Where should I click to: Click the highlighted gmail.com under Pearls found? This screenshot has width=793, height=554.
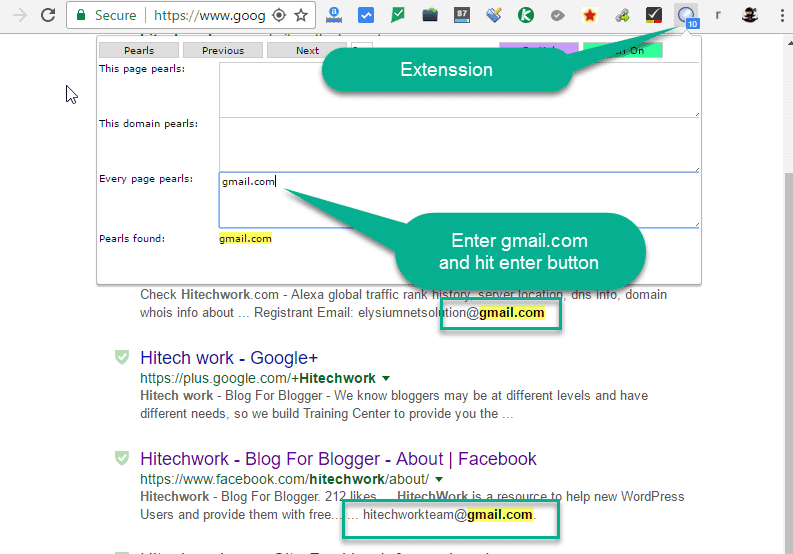click(245, 238)
